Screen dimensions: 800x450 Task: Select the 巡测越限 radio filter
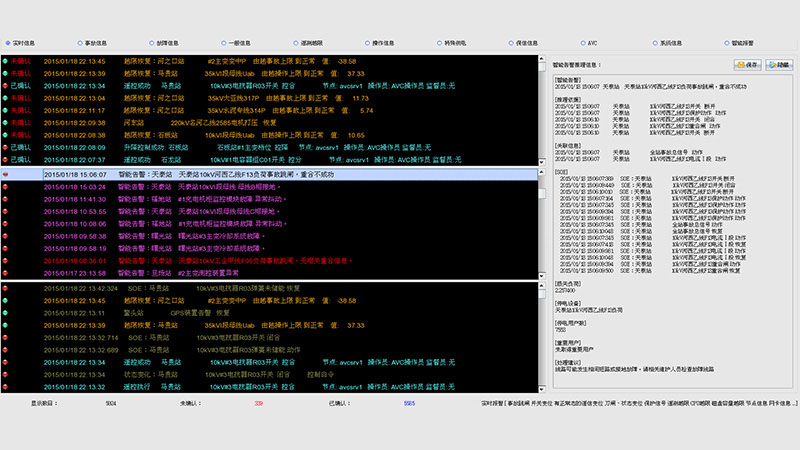[292, 44]
